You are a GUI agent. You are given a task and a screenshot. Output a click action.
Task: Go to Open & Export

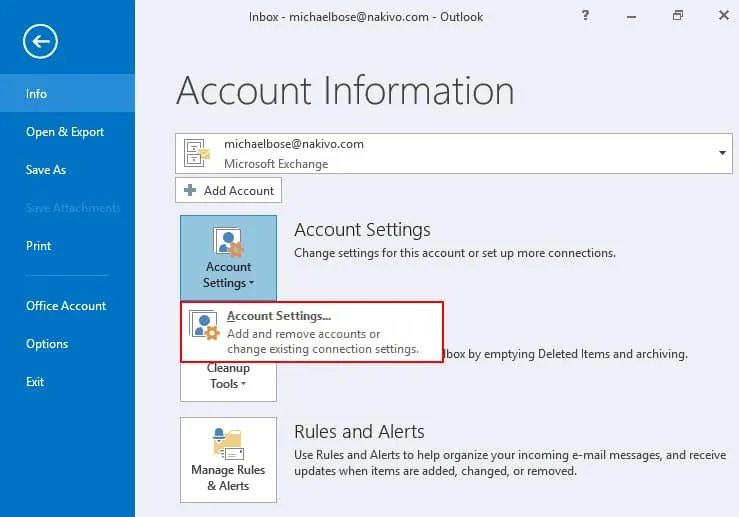click(x=67, y=132)
